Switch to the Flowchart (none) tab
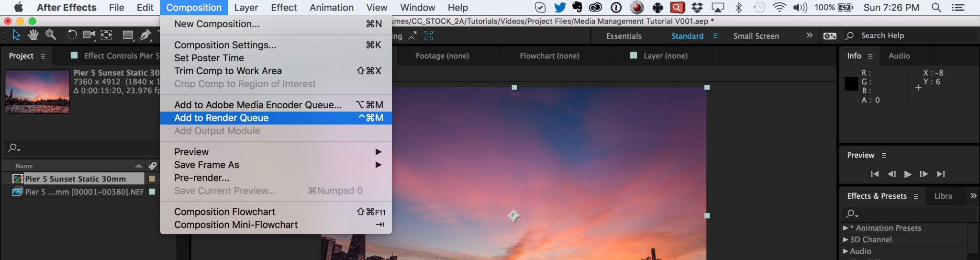The width and height of the screenshot is (980, 260). pyautogui.click(x=549, y=56)
